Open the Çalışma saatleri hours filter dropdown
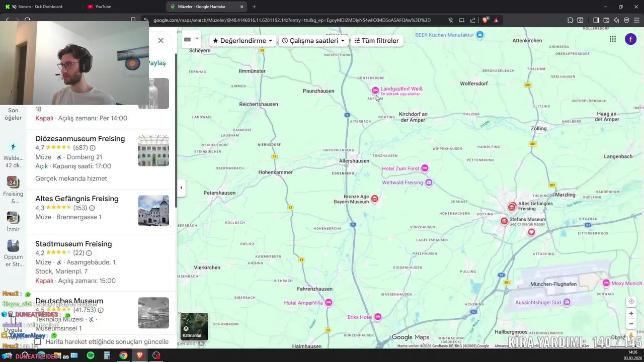644x362 pixels. click(x=313, y=41)
